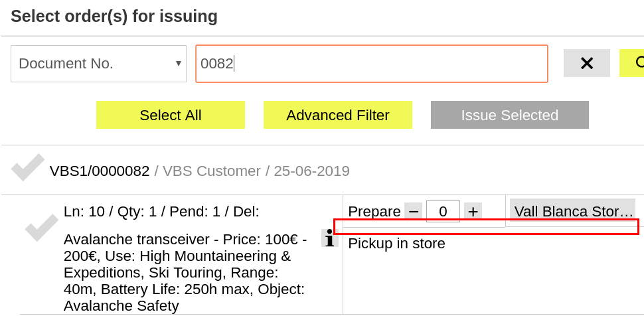Screen dimensions: 644x316
Task: Open the Document No. filter dropdown
Action: 98,64
